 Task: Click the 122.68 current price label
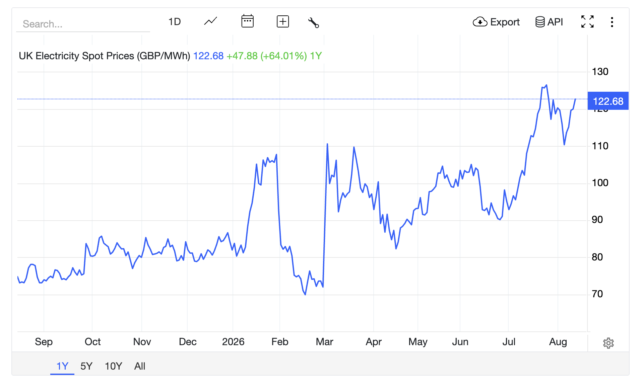(608, 101)
